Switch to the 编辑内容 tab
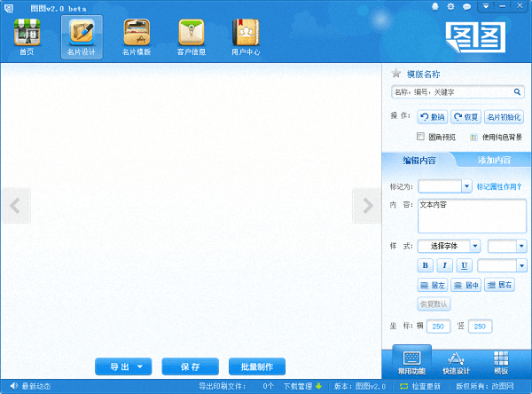 pyautogui.click(x=419, y=161)
